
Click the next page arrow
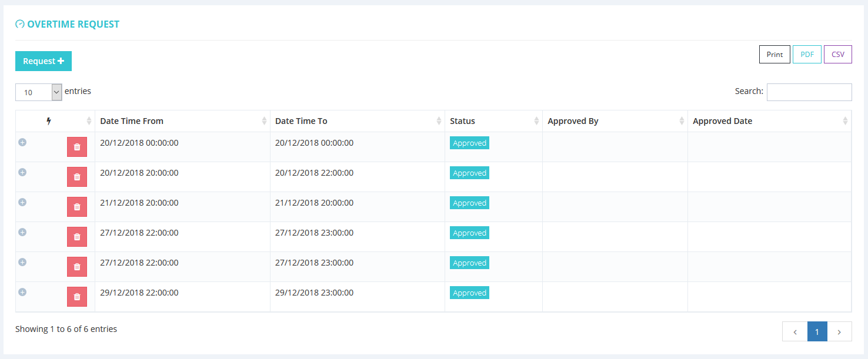[839, 331]
